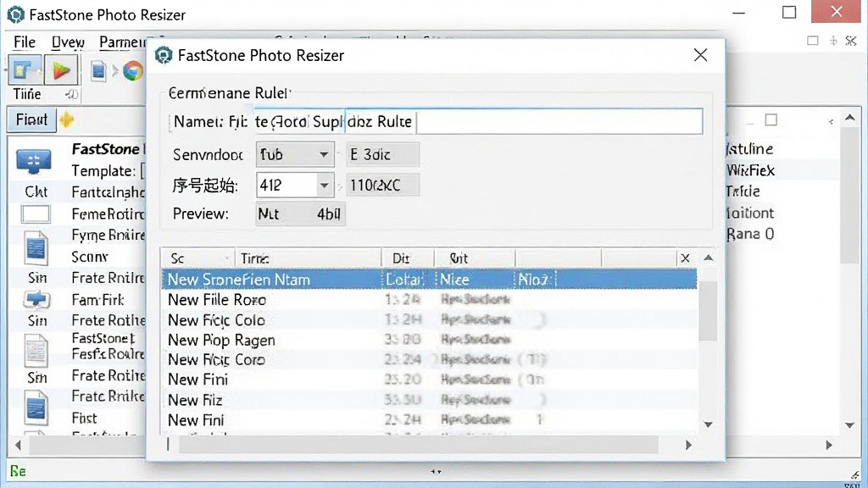The image size is (868, 488).
Task: Click the blue arrow icon beside Fam Firk
Action: point(36,299)
